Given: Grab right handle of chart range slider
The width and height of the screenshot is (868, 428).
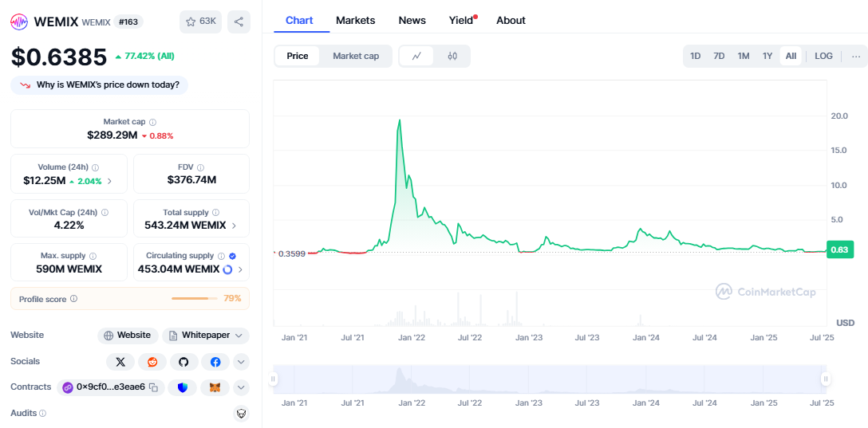Looking at the screenshot, I should (826, 379).
